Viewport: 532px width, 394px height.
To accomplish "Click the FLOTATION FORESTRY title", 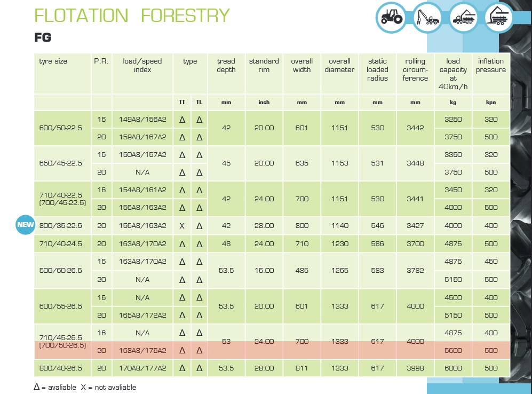I will [132, 15].
